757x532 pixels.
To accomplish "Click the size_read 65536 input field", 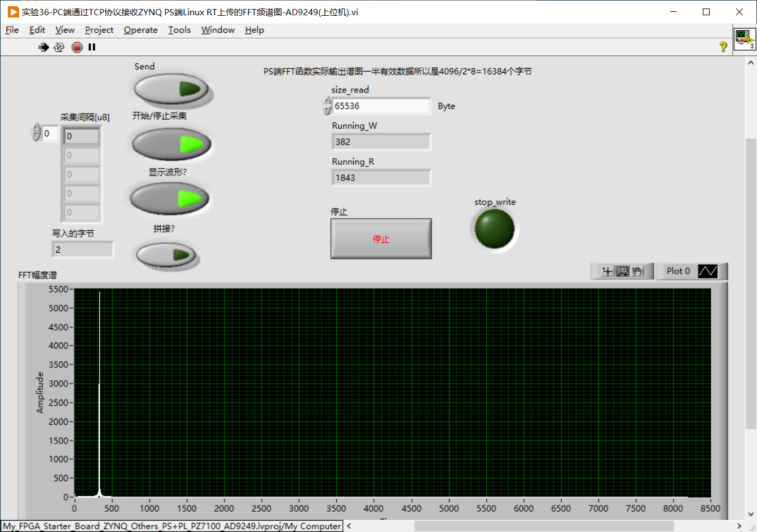I will [381, 105].
